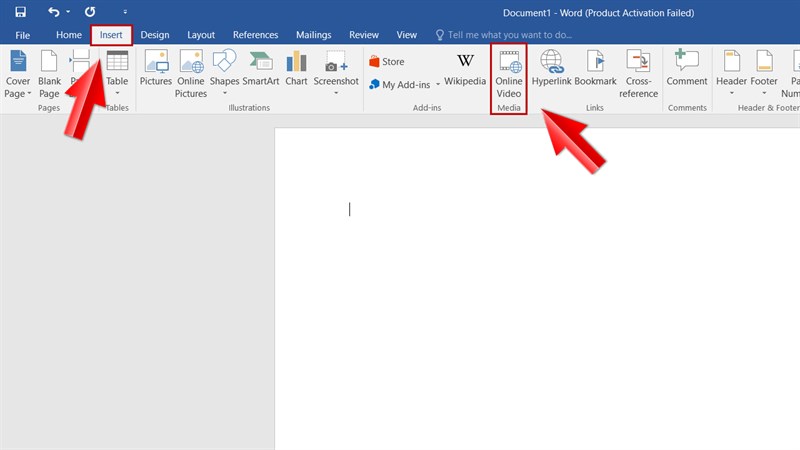Insert an Online Video
Viewport: 800px width, 450px height.
tap(509, 74)
